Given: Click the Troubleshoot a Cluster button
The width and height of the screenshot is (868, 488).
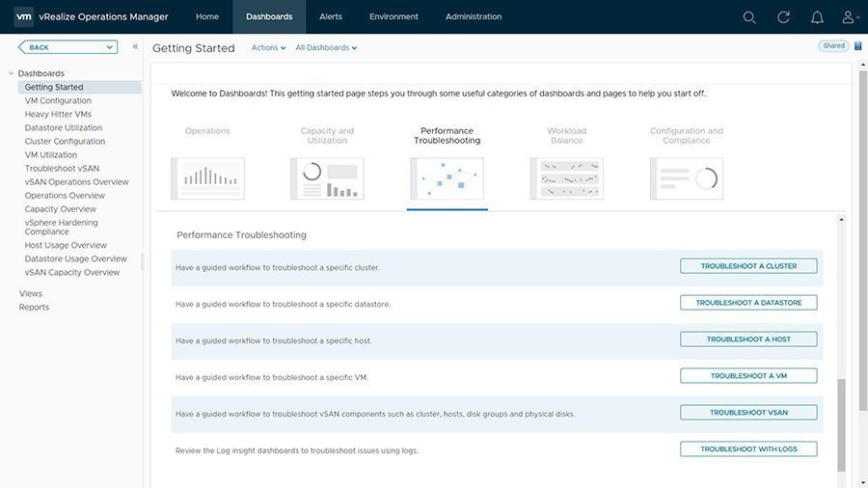Looking at the screenshot, I should tap(748, 266).
